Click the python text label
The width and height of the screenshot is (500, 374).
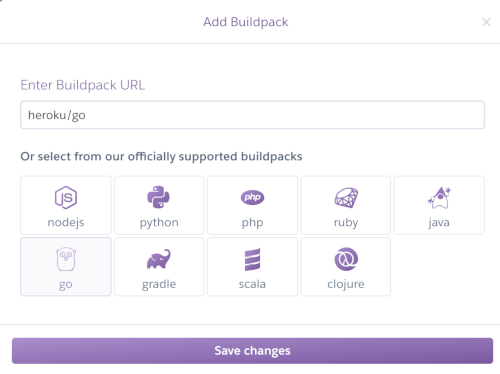pyautogui.click(x=159, y=222)
